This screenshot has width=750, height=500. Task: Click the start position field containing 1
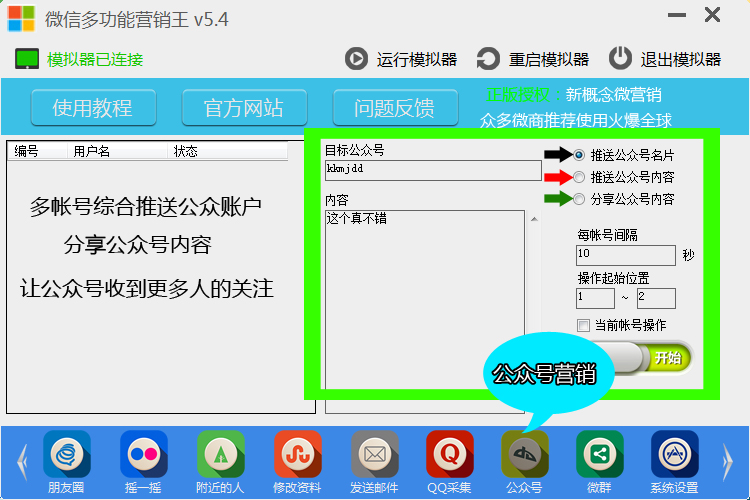point(595,298)
